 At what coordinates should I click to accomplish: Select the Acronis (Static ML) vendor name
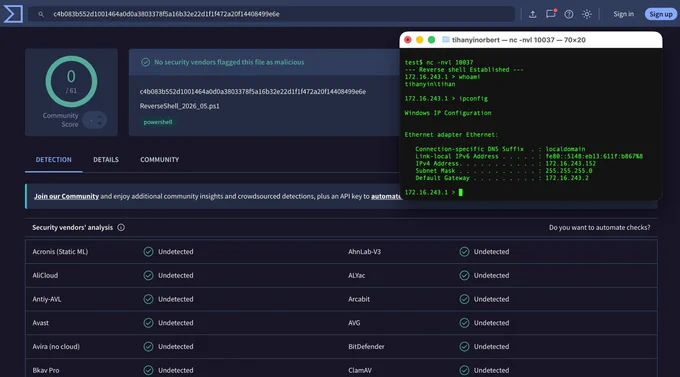(60, 252)
